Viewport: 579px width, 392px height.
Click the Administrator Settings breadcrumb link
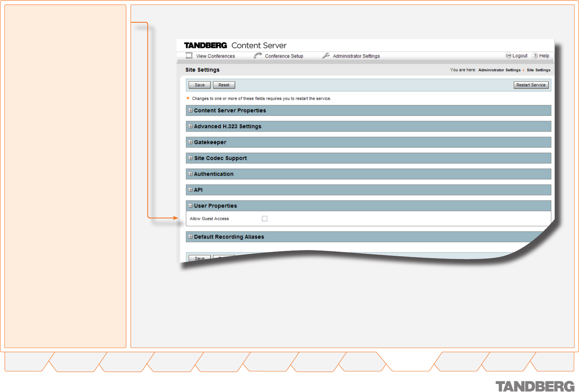click(x=499, y=70)
